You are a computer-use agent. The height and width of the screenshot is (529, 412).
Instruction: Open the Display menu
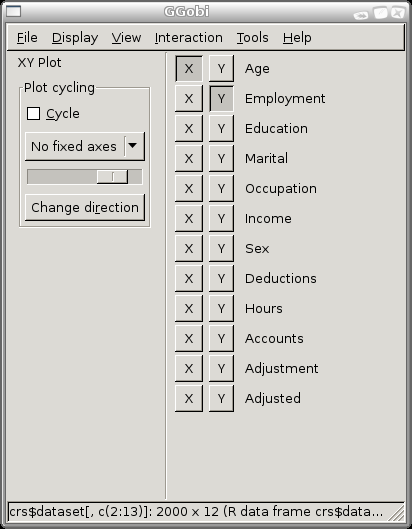tap(75, 38)
